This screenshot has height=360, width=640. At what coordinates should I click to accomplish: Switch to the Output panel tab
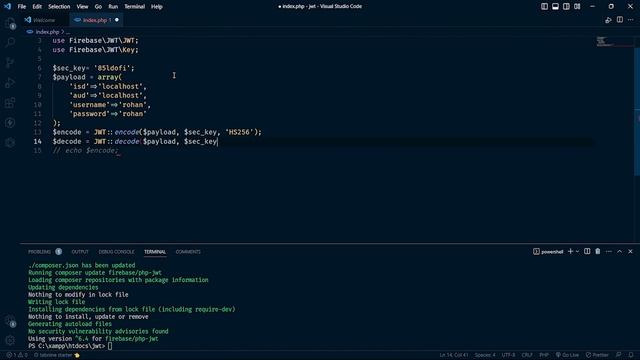[x=80, y=252]
